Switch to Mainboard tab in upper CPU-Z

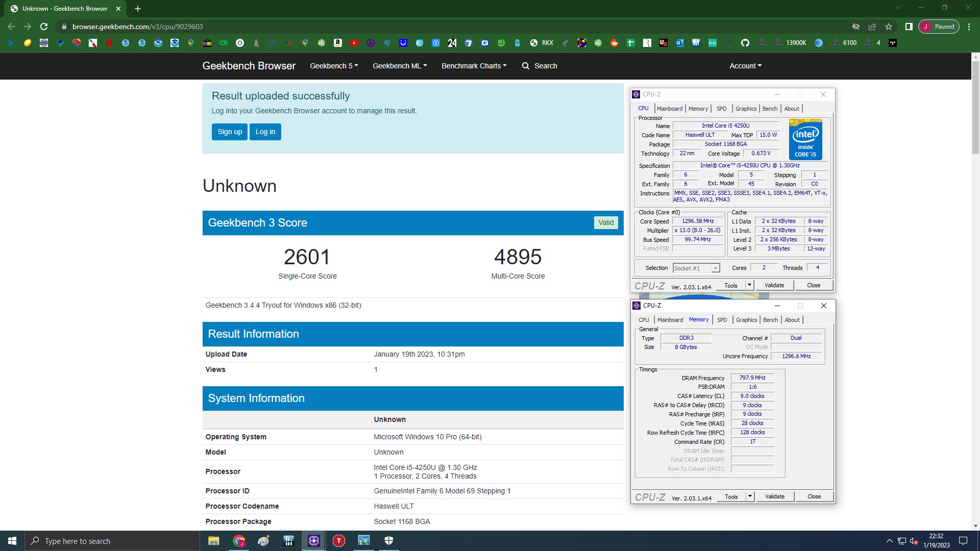(670, 109)
